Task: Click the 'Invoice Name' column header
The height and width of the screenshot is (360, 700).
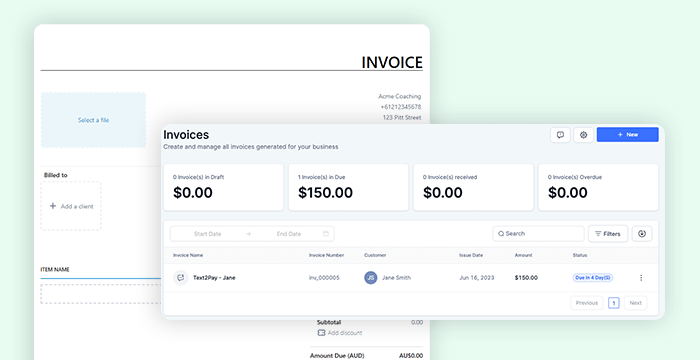Action: tap(188, 255)
